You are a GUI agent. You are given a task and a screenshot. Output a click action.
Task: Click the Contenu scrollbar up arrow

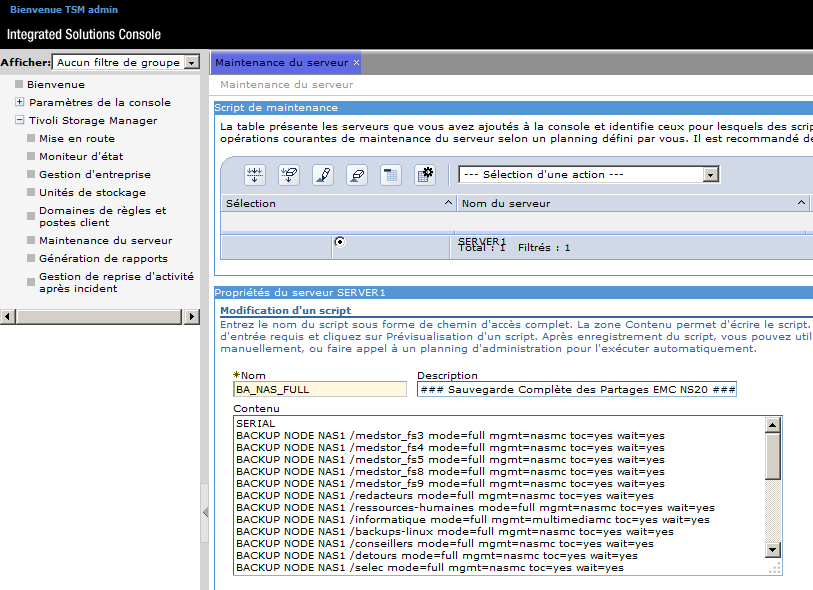(x=773, y=425)
